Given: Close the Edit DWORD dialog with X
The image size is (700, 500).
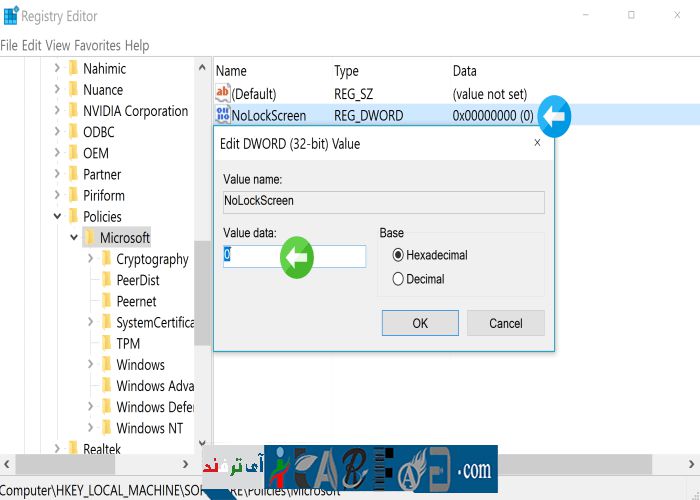Looking at the screenshot, I should point(537,143).
